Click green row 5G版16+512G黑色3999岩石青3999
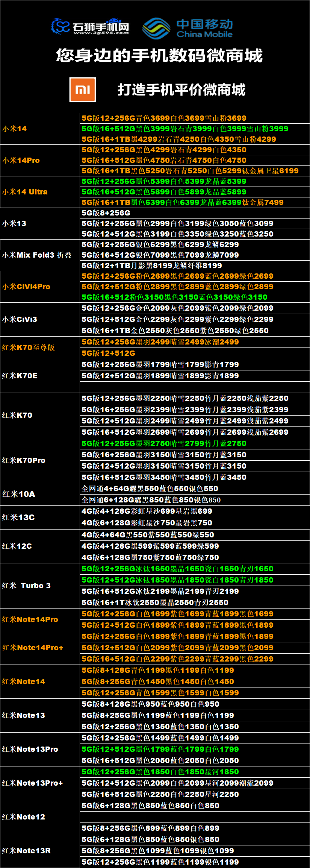The width and height of the screenshot is (310, 868). pyautogui.click(x=195, y=129)
